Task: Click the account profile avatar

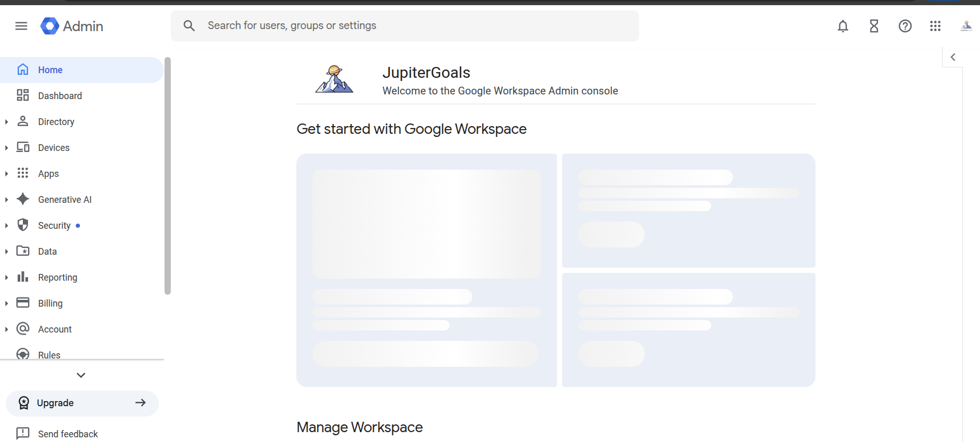Action: [966, 26]
